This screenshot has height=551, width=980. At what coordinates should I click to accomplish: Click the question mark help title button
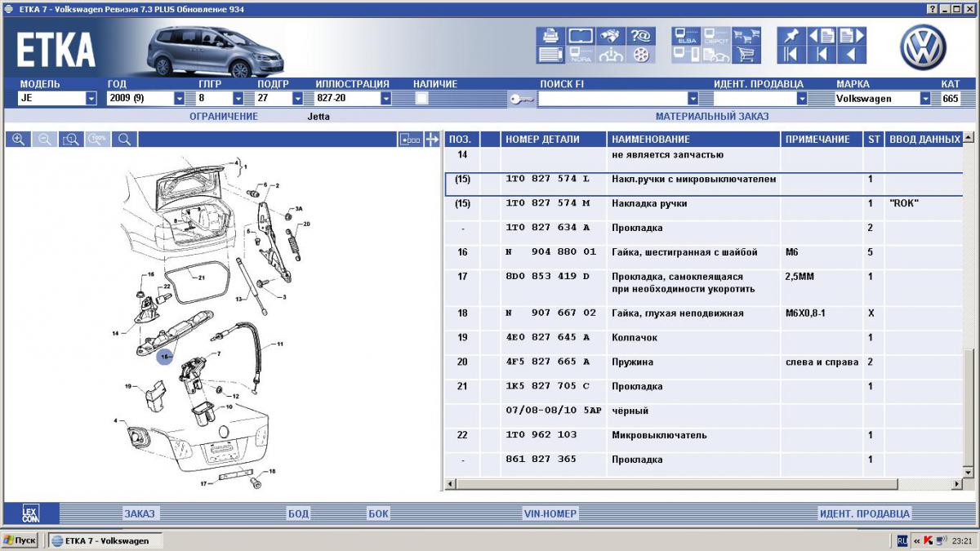point(933,8)
